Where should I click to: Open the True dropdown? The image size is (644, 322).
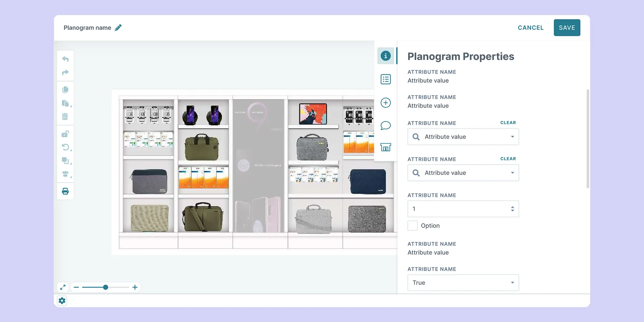tap(463, 283)
